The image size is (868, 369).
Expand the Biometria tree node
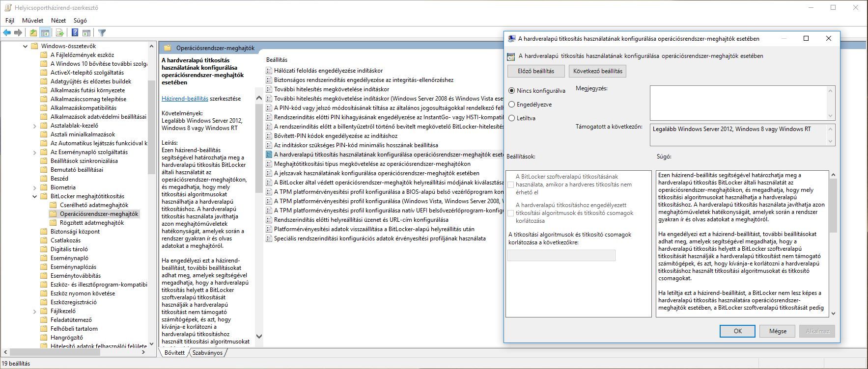[34, 187]
